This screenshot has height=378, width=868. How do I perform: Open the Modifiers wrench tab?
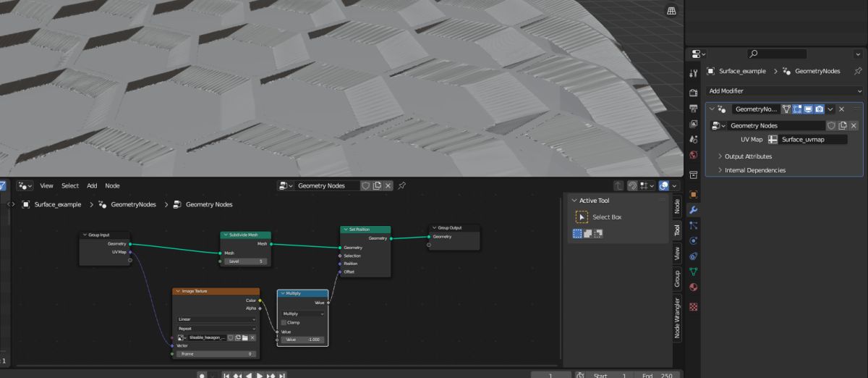(x=694, y=210)
